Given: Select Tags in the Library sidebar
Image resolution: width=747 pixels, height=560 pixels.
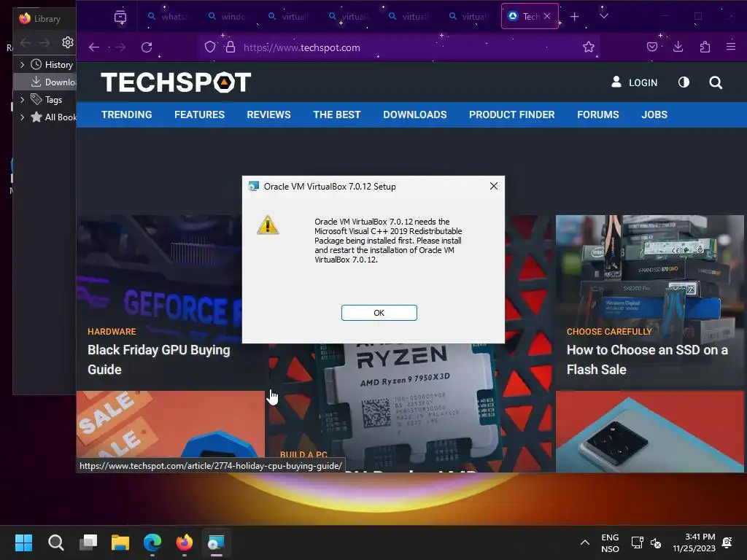Looking at the screenshot, I should click(x=47, y=99).
